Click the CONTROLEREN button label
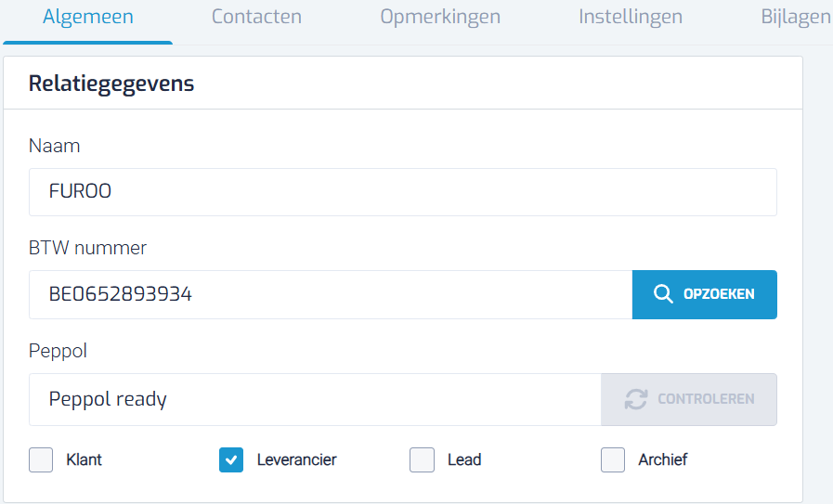 coord(706,399)
